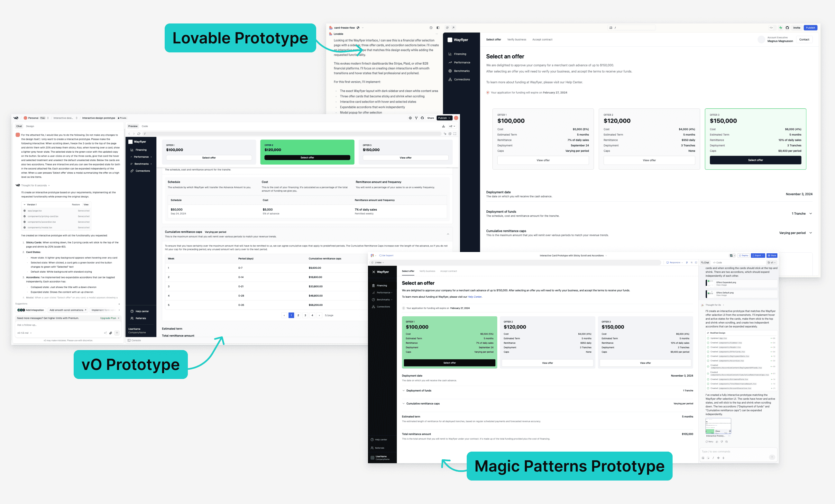Switch to the Code tab in v0
Viewport: 835px width, 504px height.
(x=145, y=126)
